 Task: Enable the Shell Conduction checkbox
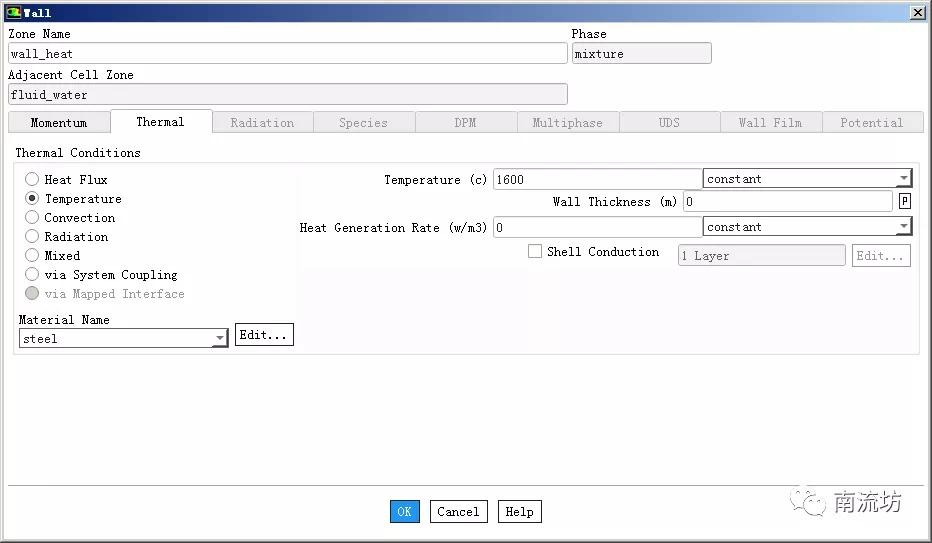(x=535, y=251)
